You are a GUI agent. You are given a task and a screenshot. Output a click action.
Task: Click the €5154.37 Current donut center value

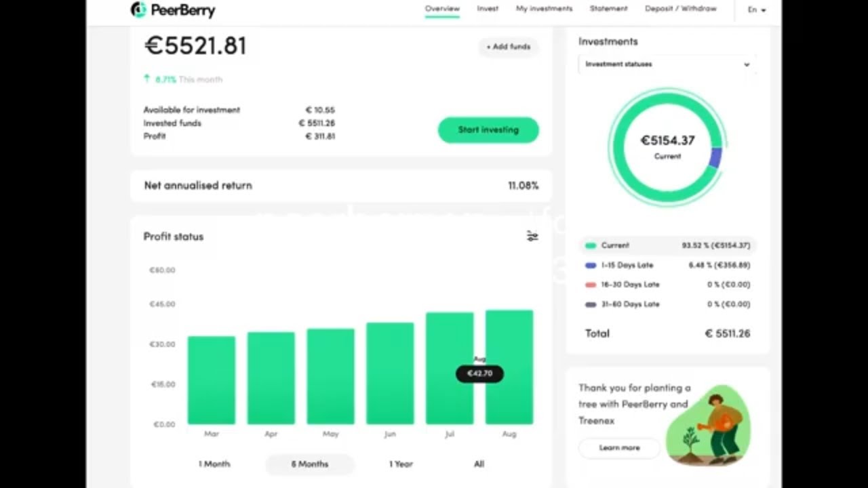coord(667,140)
